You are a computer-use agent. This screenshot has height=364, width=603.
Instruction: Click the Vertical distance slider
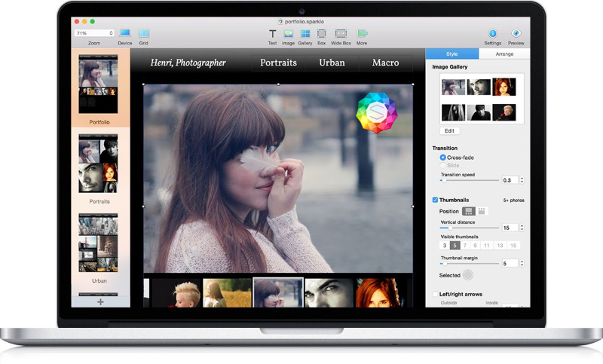point(469,228)
